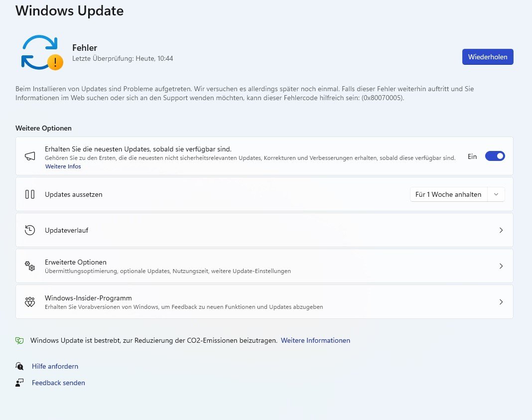Open the pause duration dropdown arrow

tap(496, 194)
